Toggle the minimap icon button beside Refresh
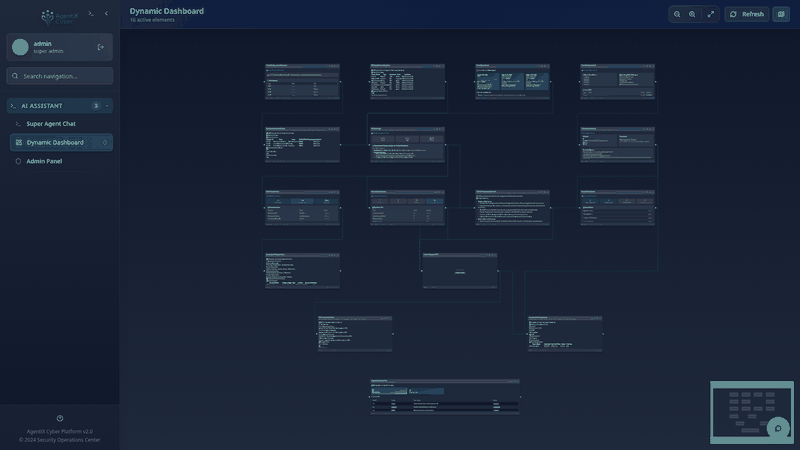 [x=781, y=14]
